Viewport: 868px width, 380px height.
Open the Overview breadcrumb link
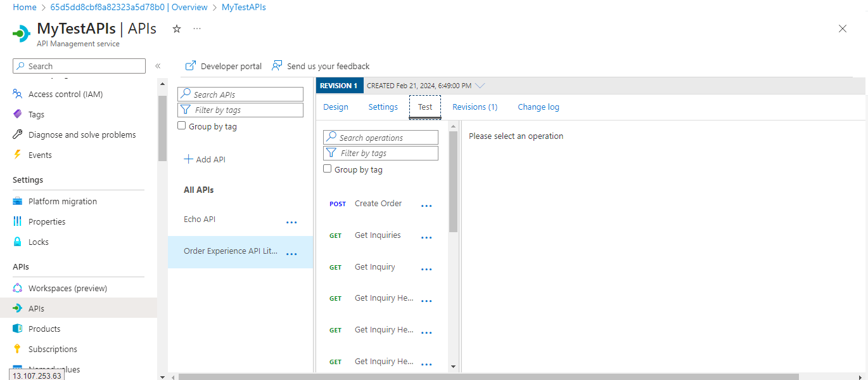tap(129, 7)
